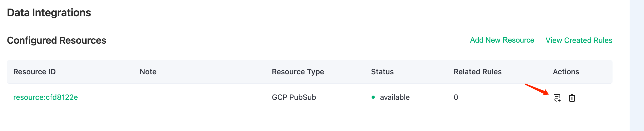The width and height of the screenshot is (644, 131).
Task: Select the Resource Type column header
Action: (298, 72)
